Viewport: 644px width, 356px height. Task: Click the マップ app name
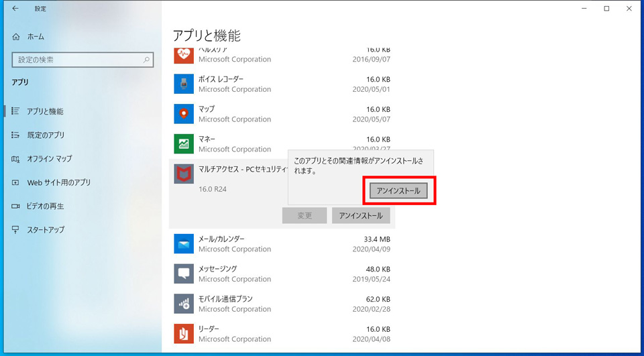point(207,109)
